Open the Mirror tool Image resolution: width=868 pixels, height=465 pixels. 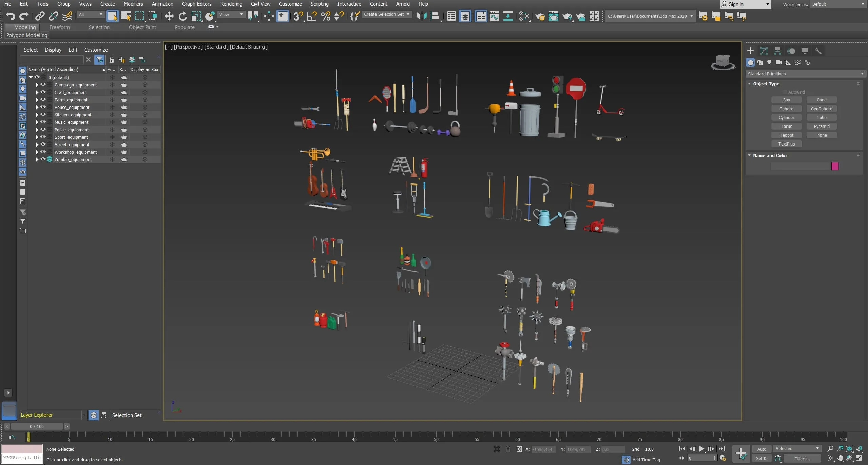[x=422, y=16]
